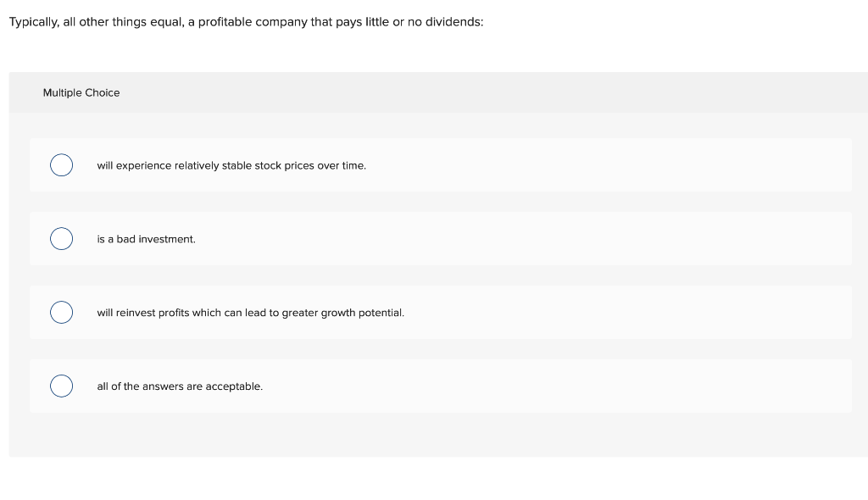
Task: Select the first answer choice card
Action: [x=441, y=165]
